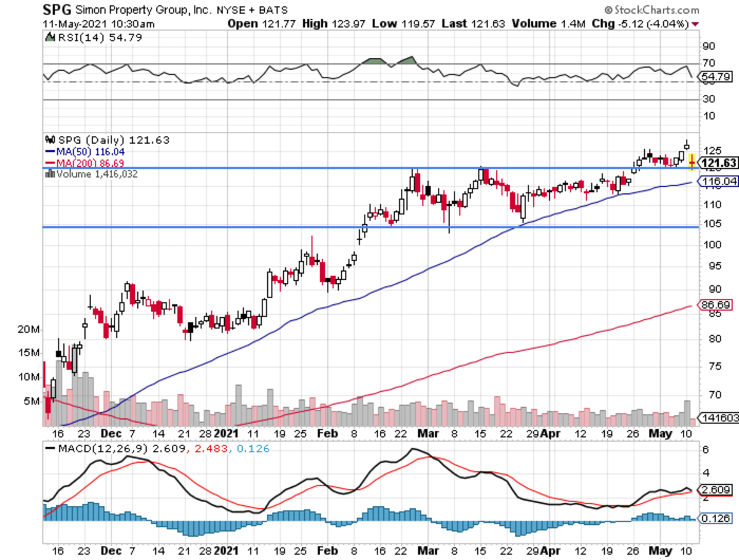Click the 116.04 MA(50) tag on right axis

tap(717, 181)
